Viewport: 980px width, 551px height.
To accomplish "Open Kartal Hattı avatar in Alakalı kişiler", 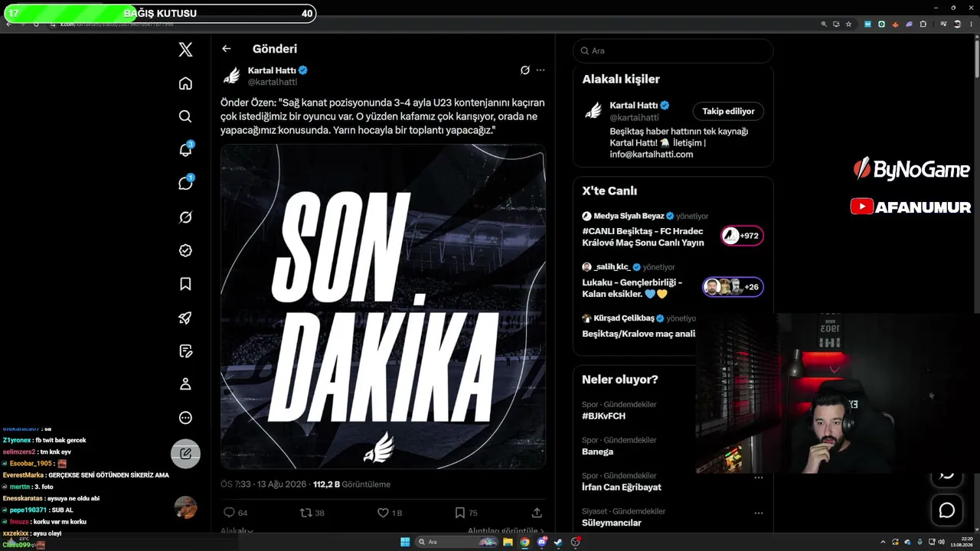I will coord(593,111).
